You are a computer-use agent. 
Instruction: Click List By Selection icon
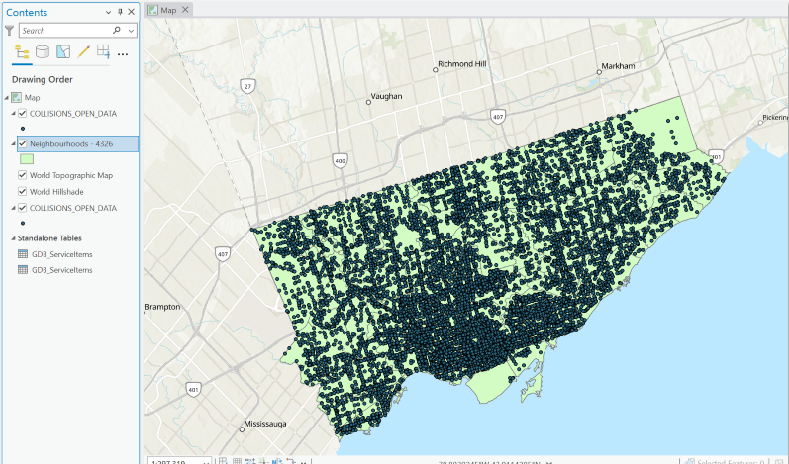pyautogui.click(x=63, y=52)
